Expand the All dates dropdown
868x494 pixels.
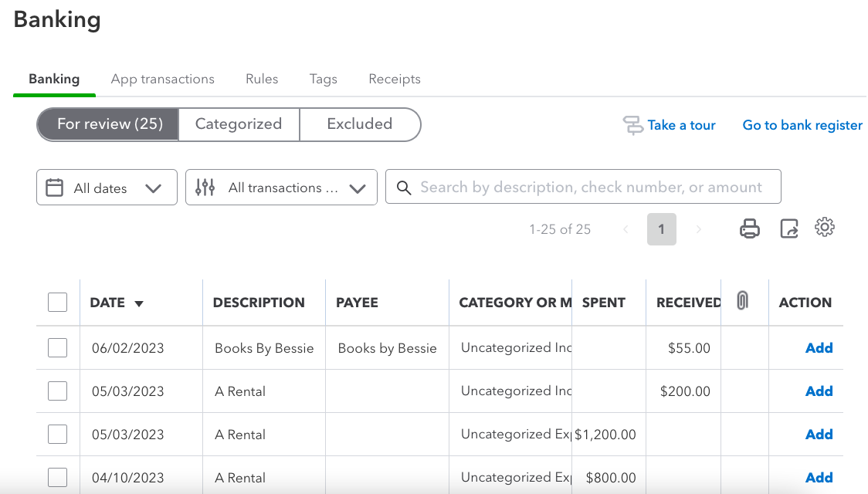point(153,188)
